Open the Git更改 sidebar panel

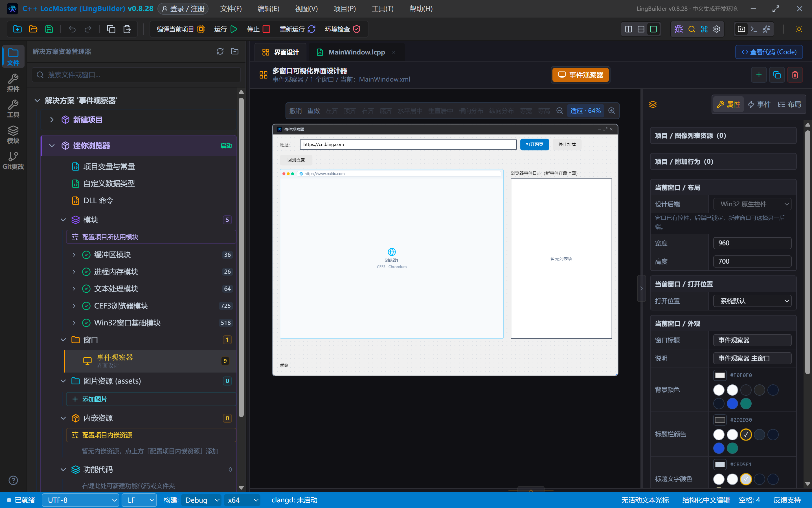[x=13, y=161]
